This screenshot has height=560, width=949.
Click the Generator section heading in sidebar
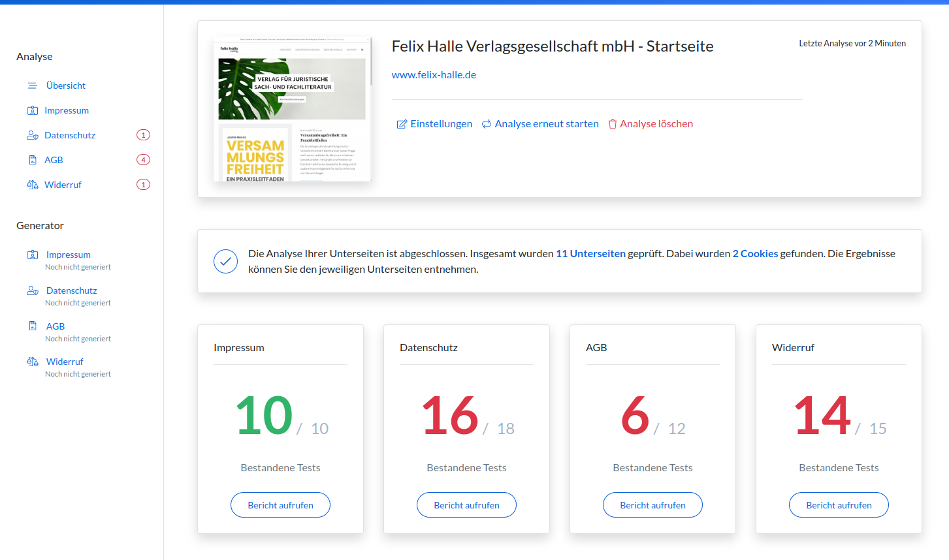[40, 226]
